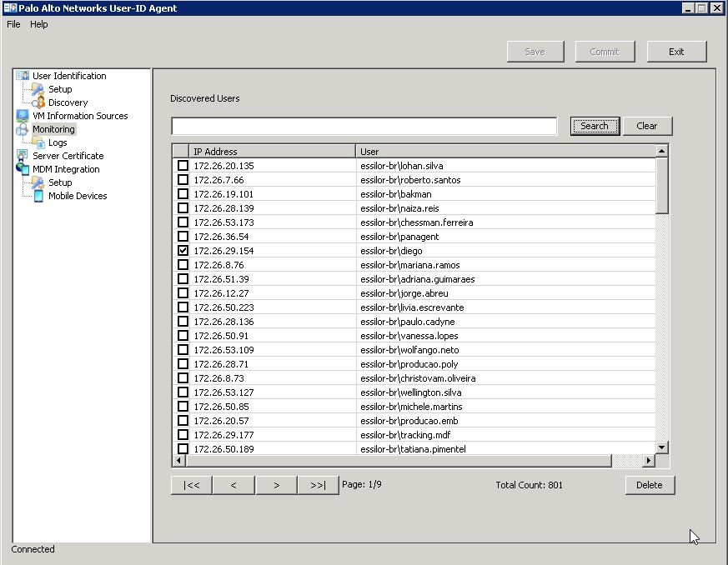This screenshot has width=728, height=565.
Task: Open the Help menu
Action: pos(39,24)
